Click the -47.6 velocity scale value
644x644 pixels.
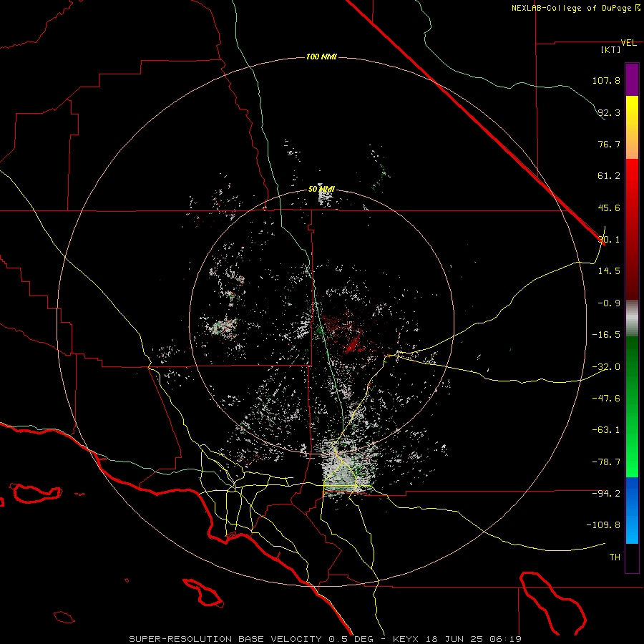click(x=606, y=399)
